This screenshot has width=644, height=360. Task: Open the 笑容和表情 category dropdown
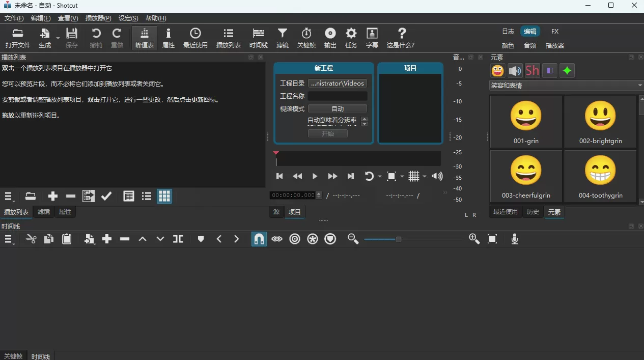click(566, 86)
